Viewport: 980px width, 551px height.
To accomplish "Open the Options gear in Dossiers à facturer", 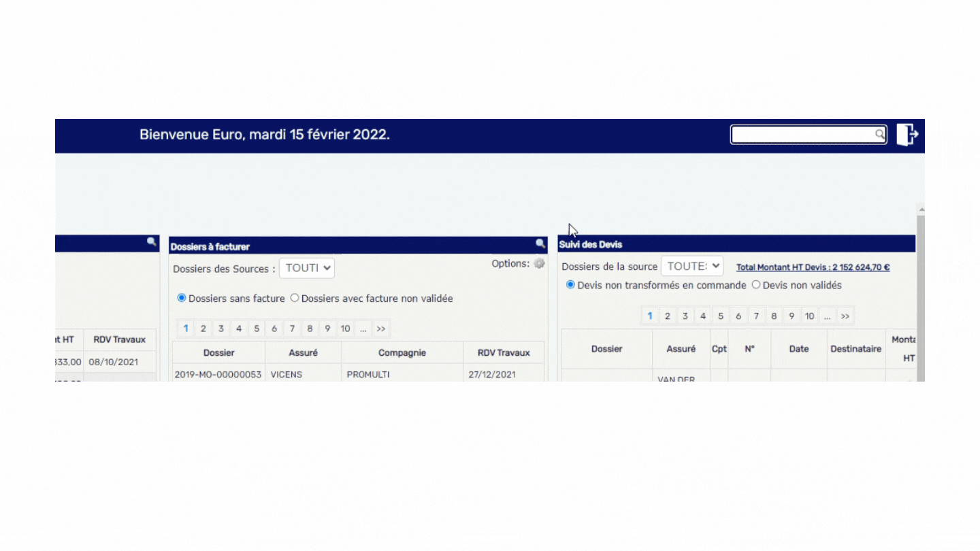I will (x=539, y=264).
